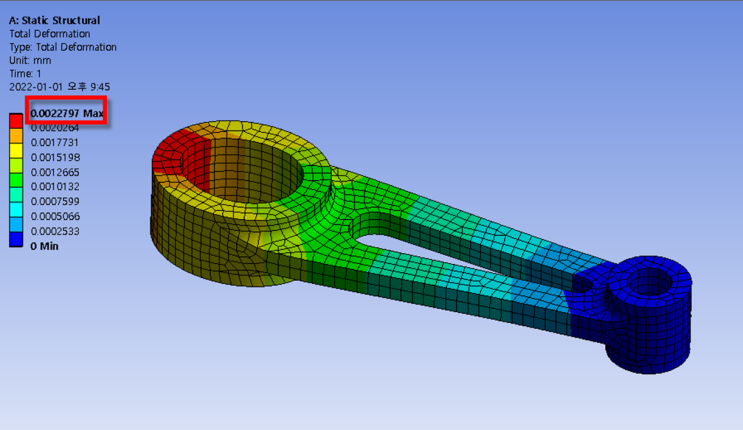Select the 0.0005066 legend value
The width and height of the screenshot is (743, 430).
coord(55,217)
